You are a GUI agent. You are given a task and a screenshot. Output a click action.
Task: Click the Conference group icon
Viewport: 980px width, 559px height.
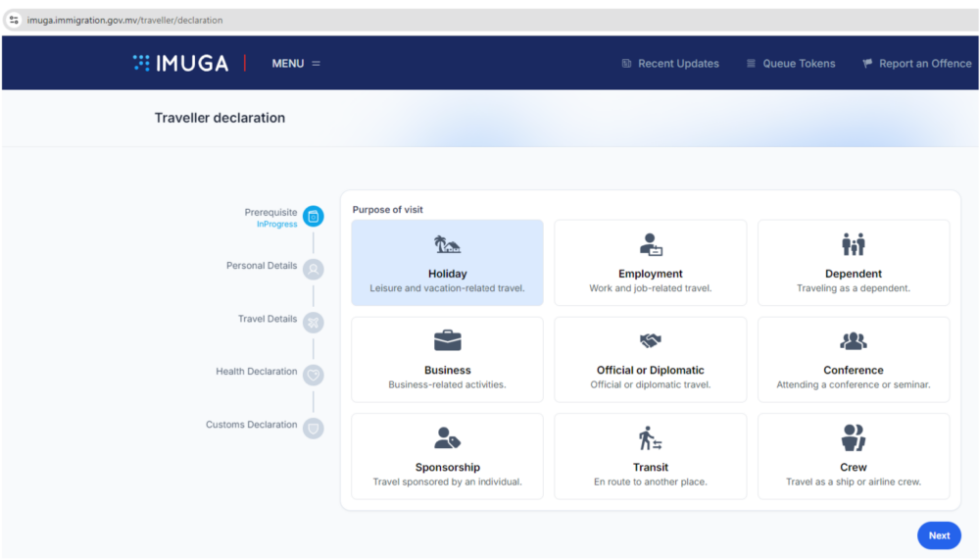853,340
